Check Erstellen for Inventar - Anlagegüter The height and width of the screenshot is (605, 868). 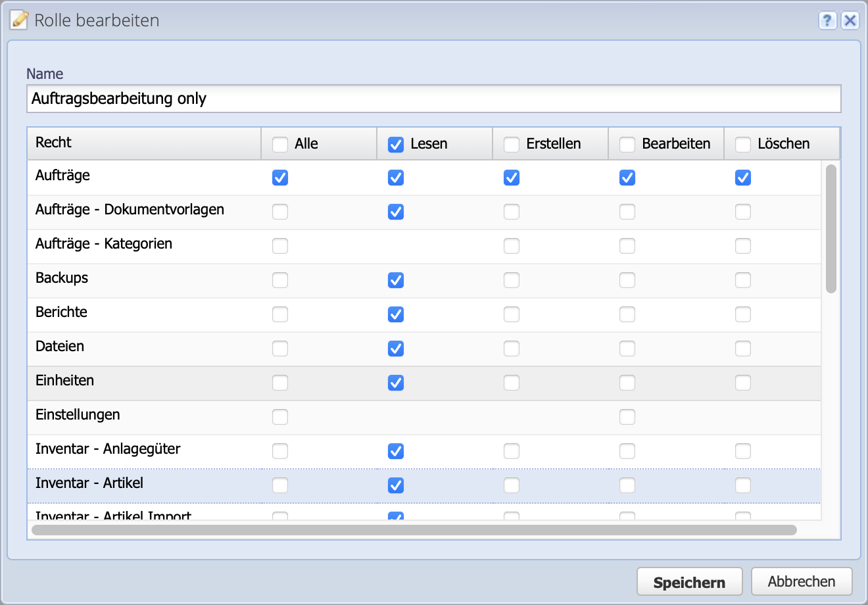click(x=512, y=451)
